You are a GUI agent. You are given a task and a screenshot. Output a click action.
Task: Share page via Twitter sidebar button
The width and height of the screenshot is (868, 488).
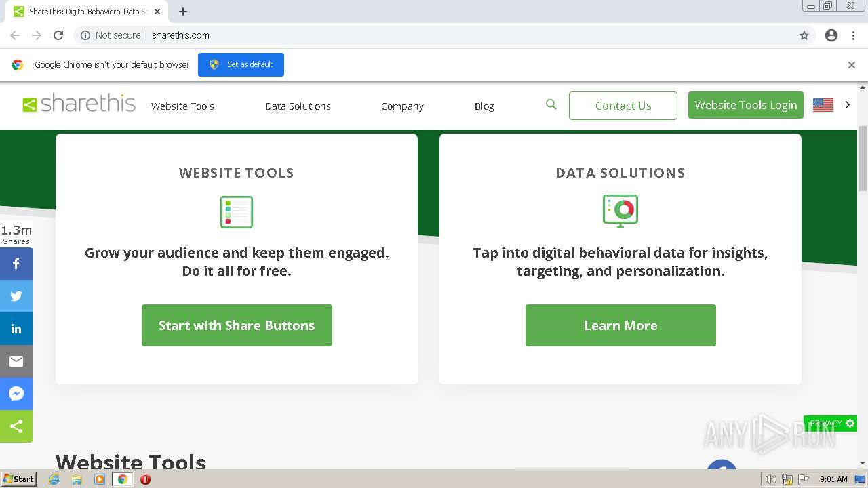[x=16, y=296]
